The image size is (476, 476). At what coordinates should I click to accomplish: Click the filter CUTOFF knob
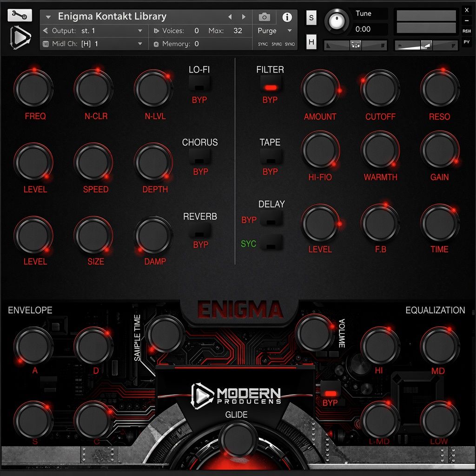tap(380, 89)
